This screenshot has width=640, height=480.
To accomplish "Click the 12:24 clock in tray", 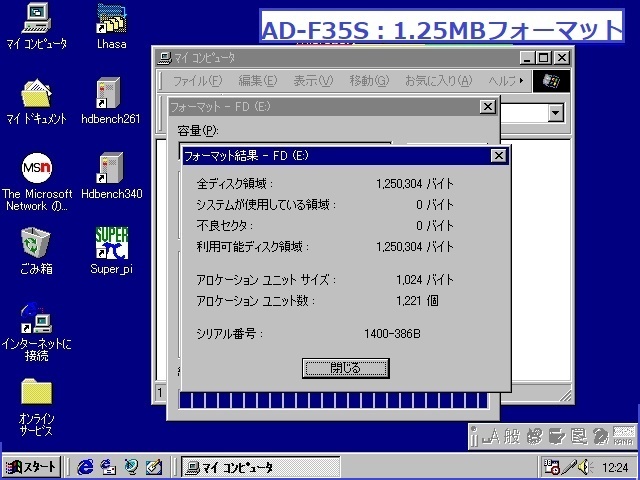I will point(616,467).
